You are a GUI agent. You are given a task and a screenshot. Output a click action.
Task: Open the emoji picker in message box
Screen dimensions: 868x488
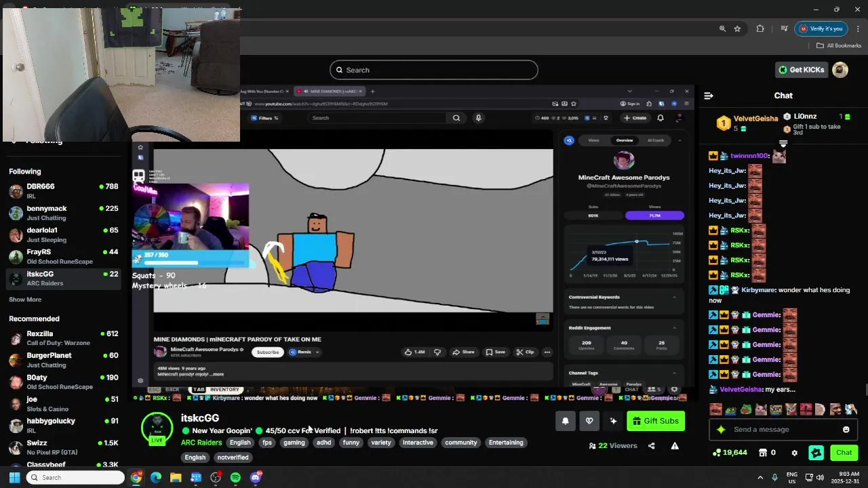coord(846,430)
